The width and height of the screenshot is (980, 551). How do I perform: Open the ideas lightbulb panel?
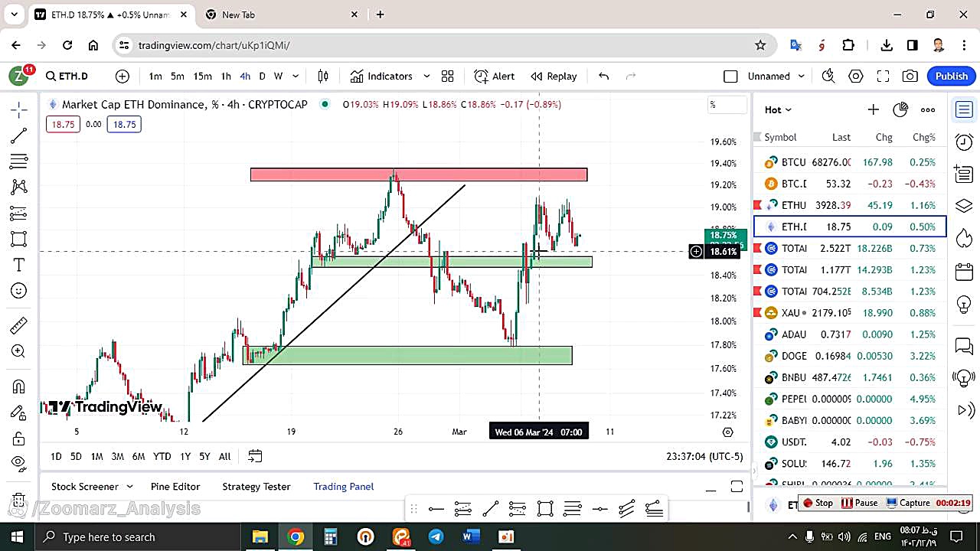pyautogui.click(x=964, y=304)
